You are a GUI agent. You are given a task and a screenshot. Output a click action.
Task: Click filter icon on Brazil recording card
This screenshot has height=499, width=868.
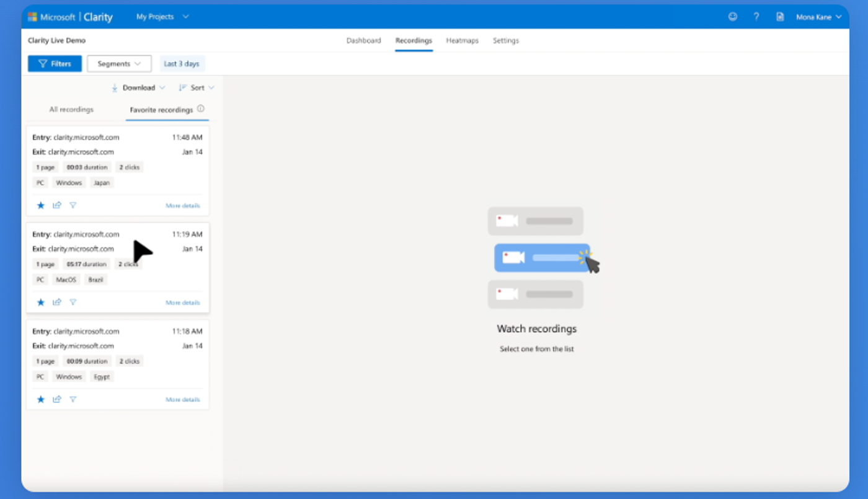click(73, 302)
